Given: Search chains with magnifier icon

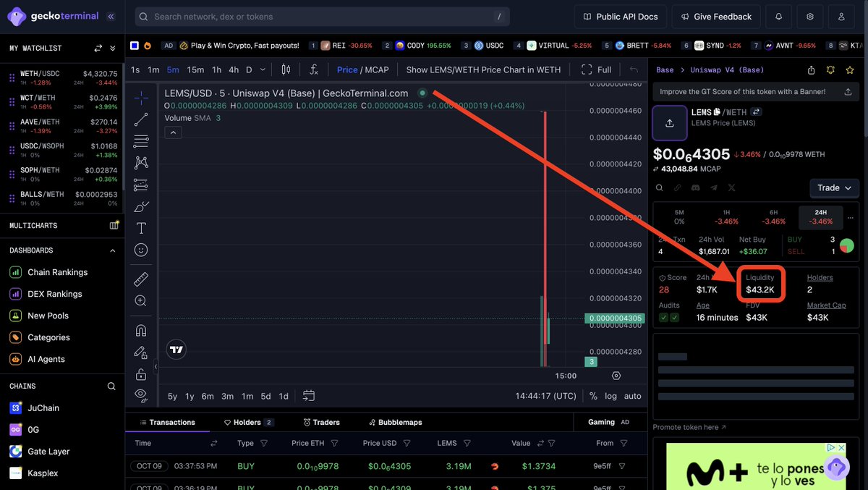Looking at the screenshot, I should pyautogui.click(x=111, y=386).
